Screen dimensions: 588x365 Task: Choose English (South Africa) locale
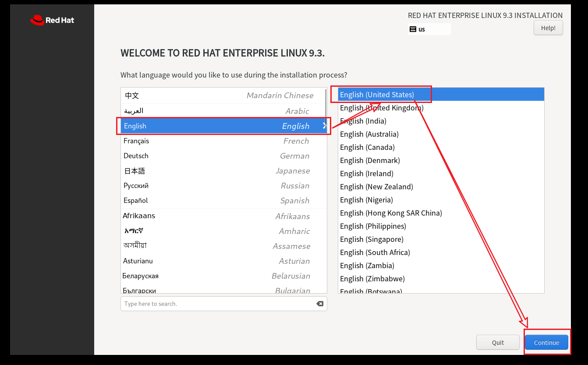point(441,252)
